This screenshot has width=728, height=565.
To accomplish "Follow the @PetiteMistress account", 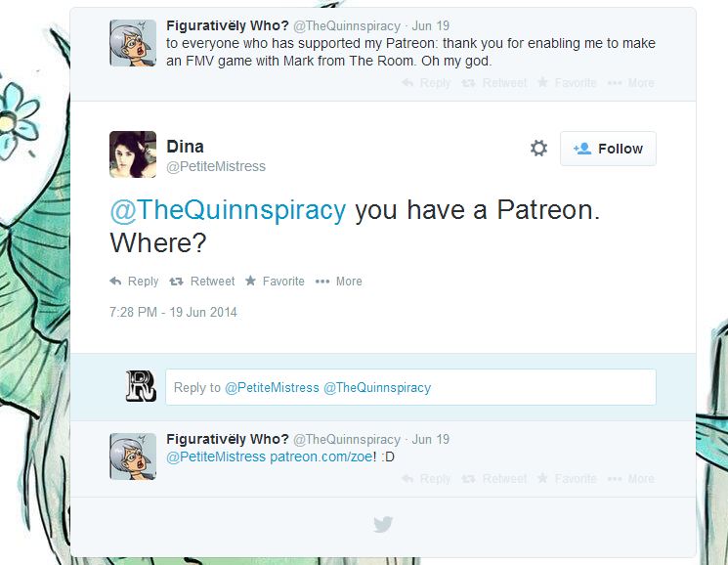I will tap(608, 149).
